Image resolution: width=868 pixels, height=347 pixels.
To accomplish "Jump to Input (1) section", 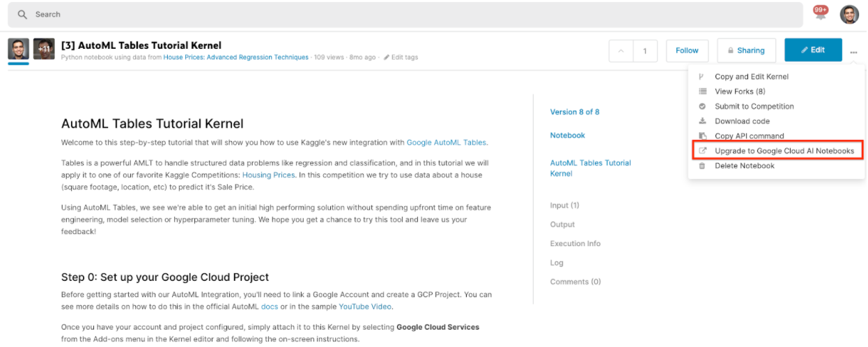I will coord(564,206).
